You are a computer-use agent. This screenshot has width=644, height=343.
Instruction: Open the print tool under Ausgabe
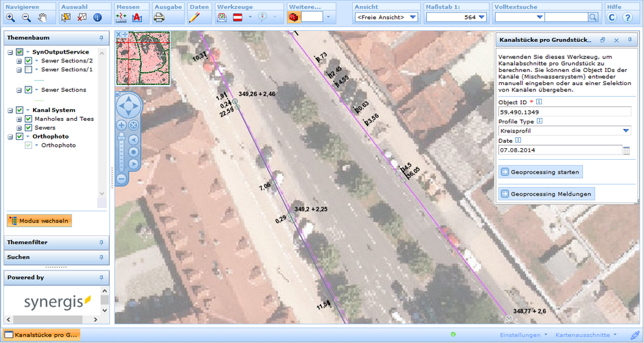(x=159, y=17)
